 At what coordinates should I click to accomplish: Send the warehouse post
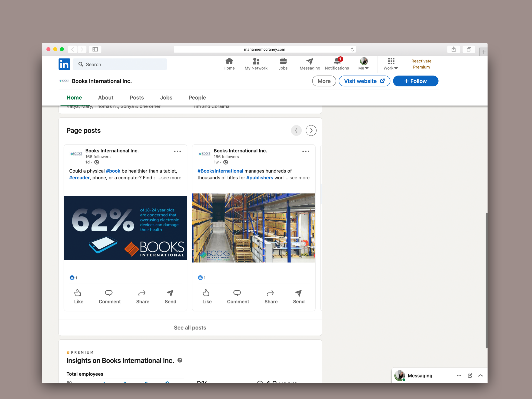(x=299, y=297)
